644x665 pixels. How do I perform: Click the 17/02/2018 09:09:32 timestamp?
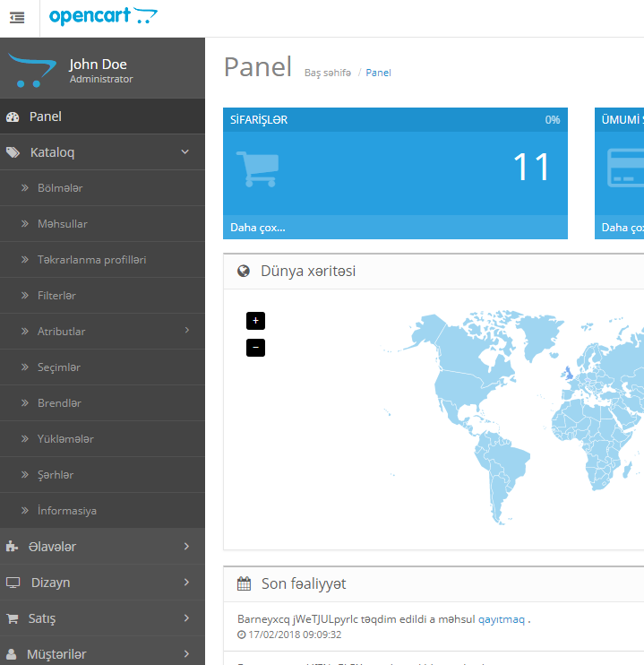coord(295,635)
